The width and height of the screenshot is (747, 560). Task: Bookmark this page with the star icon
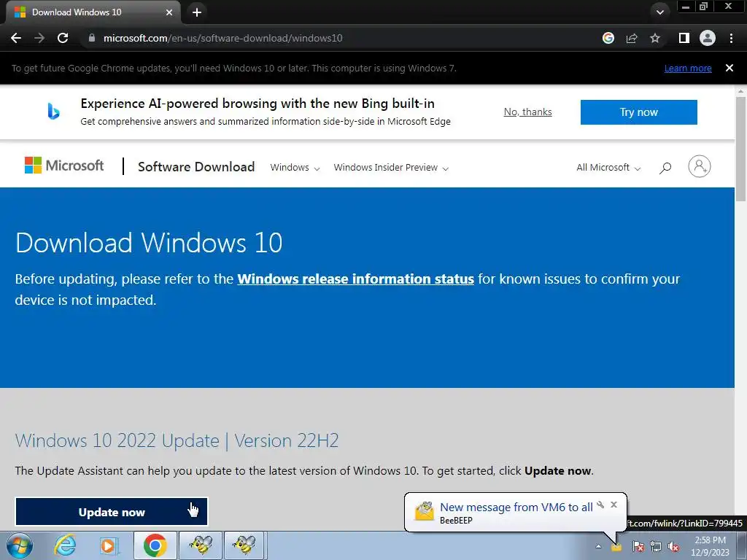[655, 38]
